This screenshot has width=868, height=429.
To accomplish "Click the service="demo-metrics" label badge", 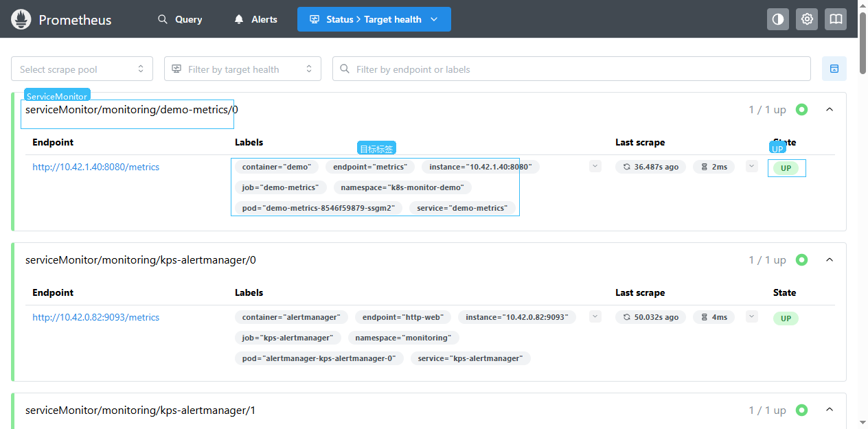I will pos(462,208).
